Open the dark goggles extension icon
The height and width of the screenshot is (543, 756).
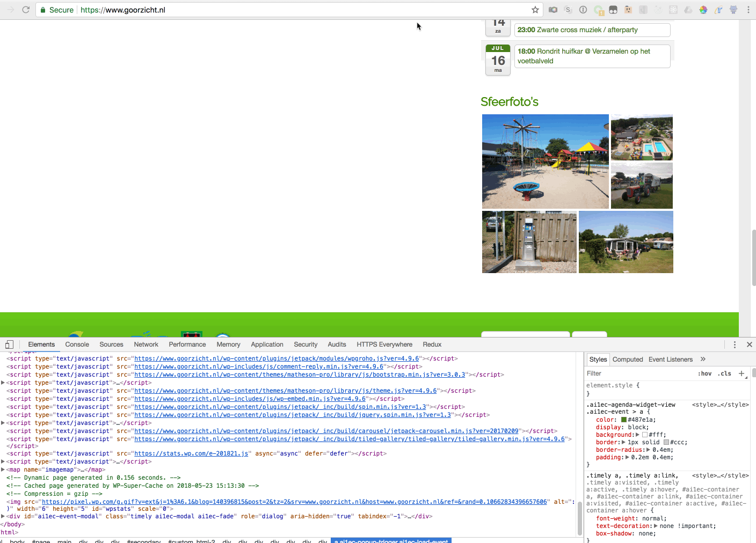point(613,10)
